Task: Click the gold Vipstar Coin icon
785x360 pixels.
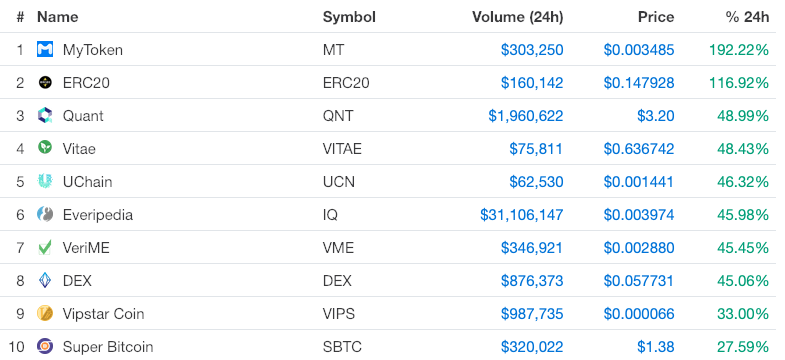Action: coord(45,313)
